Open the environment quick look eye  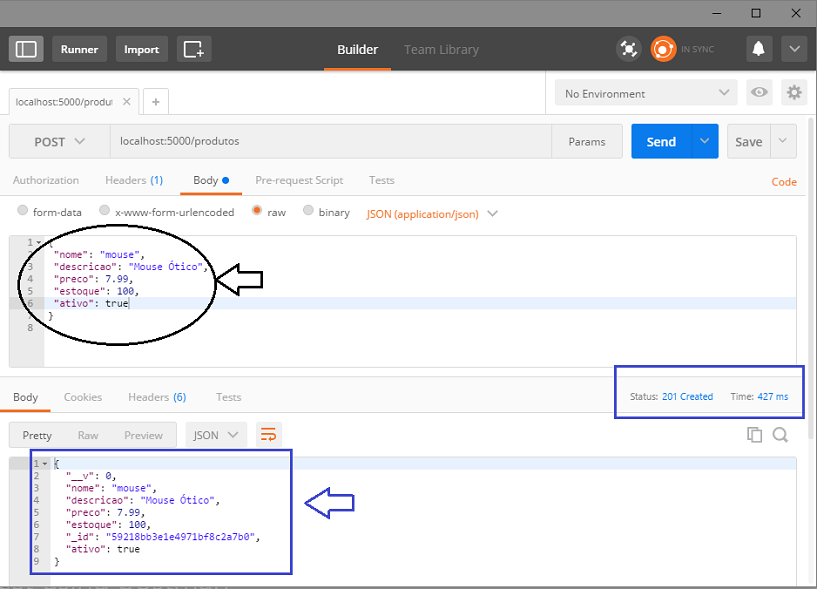click(759, 93)
